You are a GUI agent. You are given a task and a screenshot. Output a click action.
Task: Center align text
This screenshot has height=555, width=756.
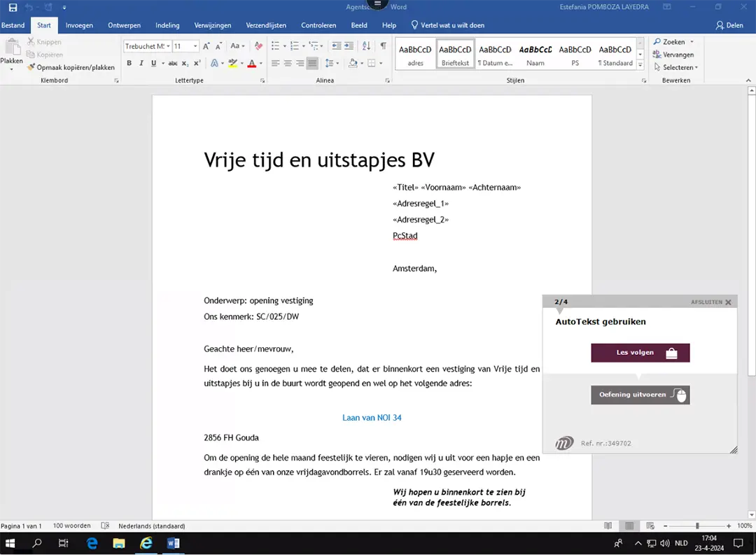(x=288, y=63)
